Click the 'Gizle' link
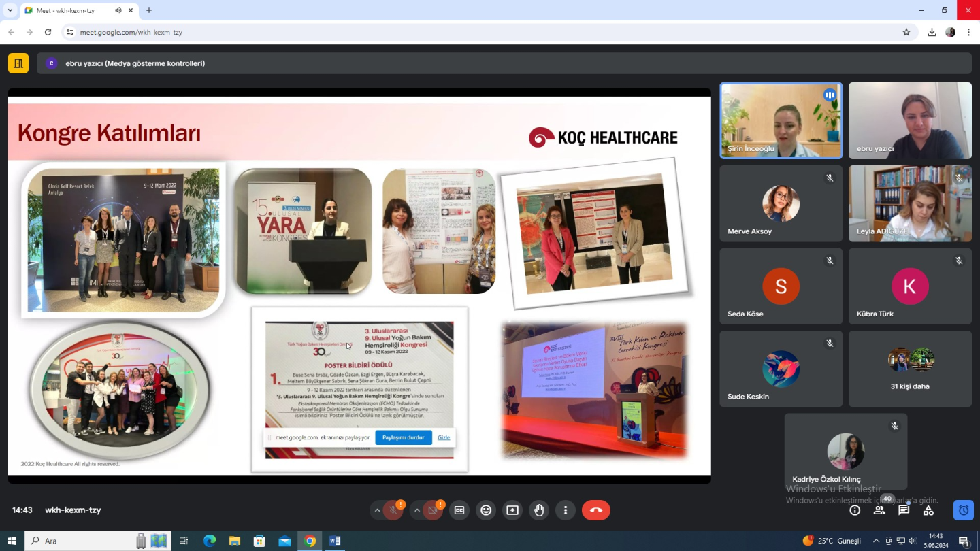 pyautogui.click(x=444, y=437)
